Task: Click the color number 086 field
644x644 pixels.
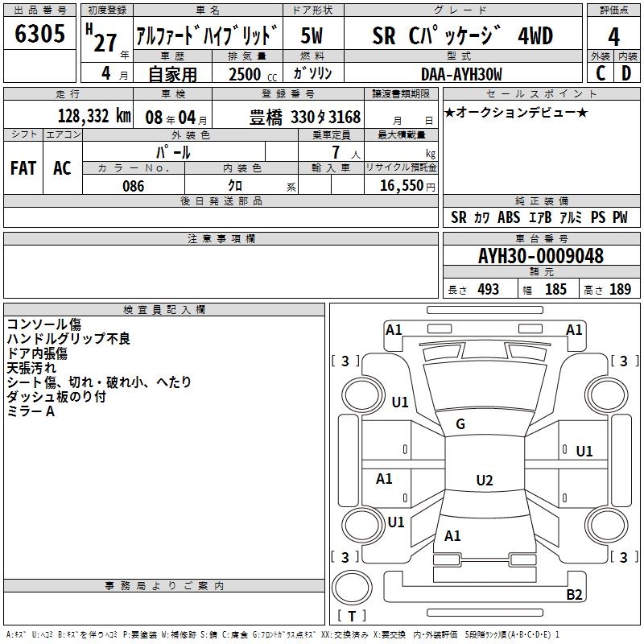Action: (x=134, y=186)
